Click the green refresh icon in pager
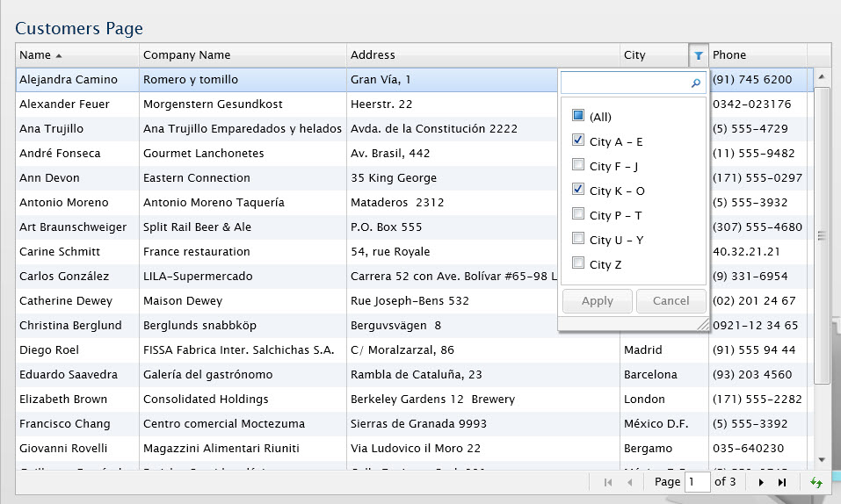 tap(816, 482)
